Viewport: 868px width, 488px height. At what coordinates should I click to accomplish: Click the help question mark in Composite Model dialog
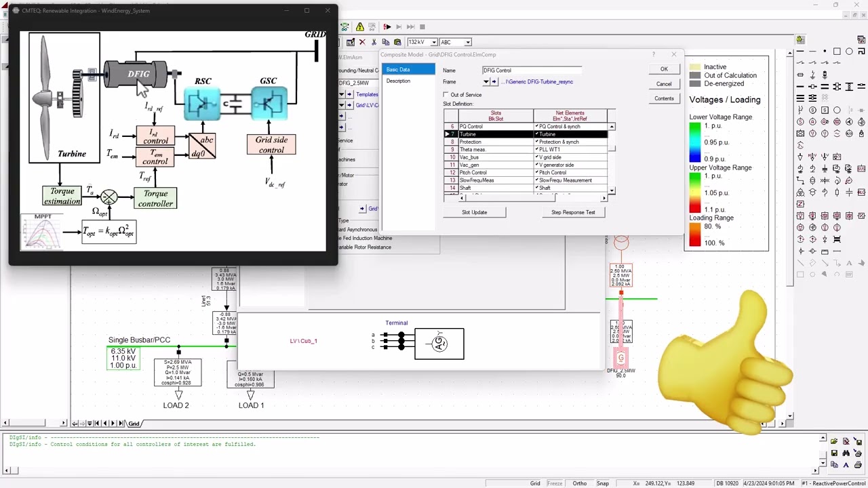pyautogui.click(x=654, y=54)
